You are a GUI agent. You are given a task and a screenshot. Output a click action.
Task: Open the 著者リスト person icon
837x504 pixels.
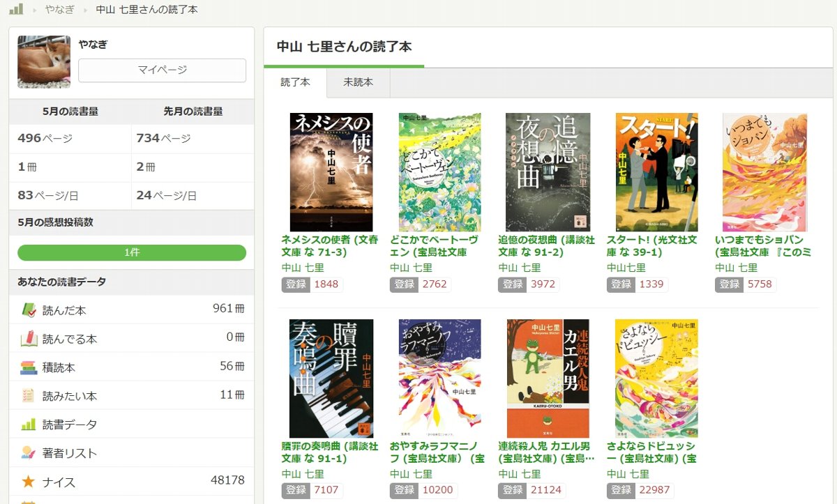(x=29, y=453)
